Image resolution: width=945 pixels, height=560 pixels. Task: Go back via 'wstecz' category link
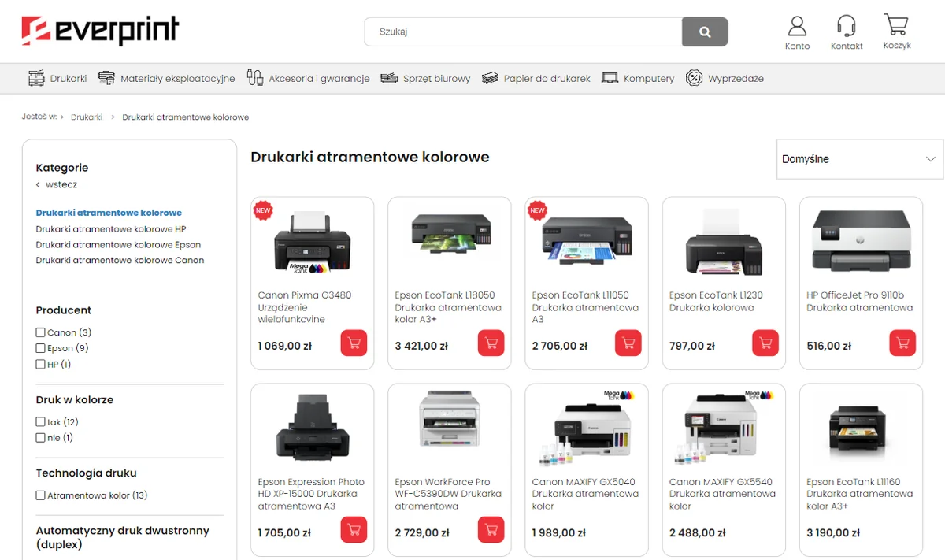pyautogui.click(x=61, y=184)
